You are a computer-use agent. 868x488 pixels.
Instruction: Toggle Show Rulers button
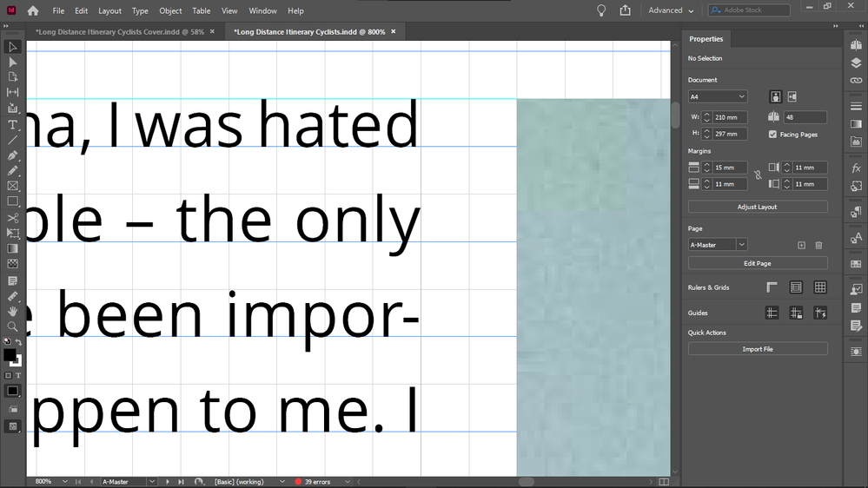(x=772, y=287)
